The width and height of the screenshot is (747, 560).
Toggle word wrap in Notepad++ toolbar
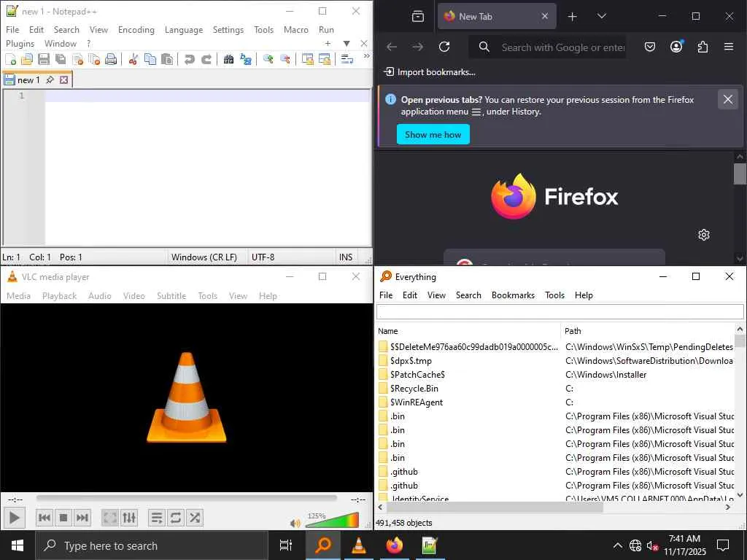pyautogui.click(x=347, y=59)
